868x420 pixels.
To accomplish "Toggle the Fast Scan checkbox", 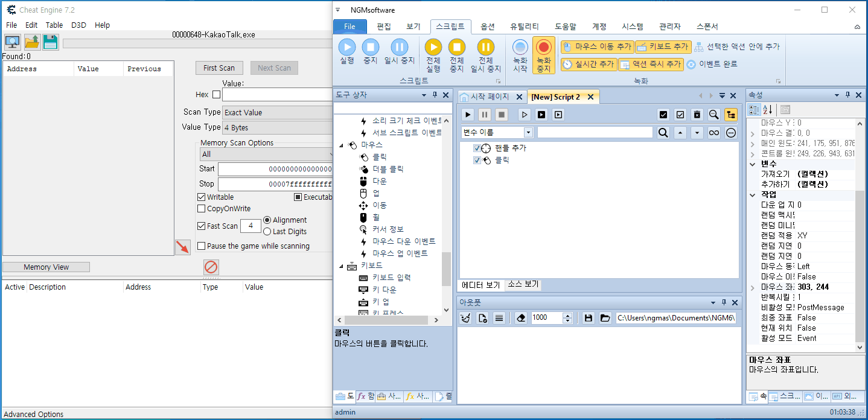I will [x=202, y=226].
